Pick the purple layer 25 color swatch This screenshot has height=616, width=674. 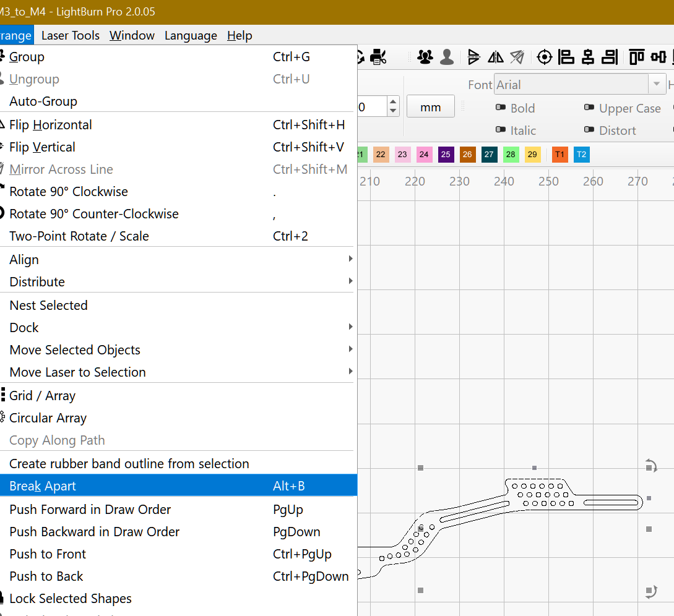446,154
